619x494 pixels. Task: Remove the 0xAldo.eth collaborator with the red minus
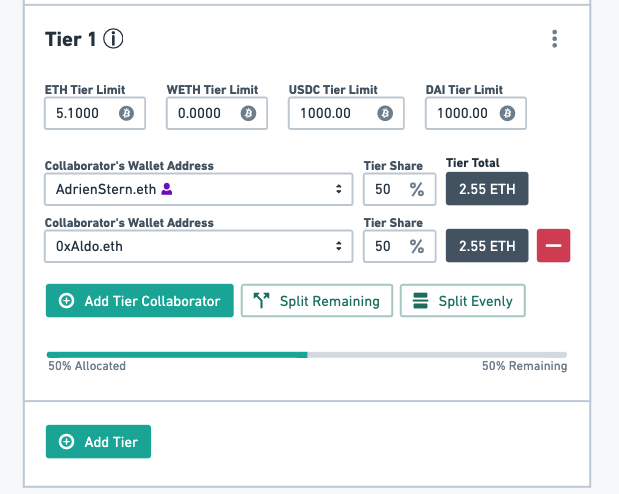coord(553,246)
